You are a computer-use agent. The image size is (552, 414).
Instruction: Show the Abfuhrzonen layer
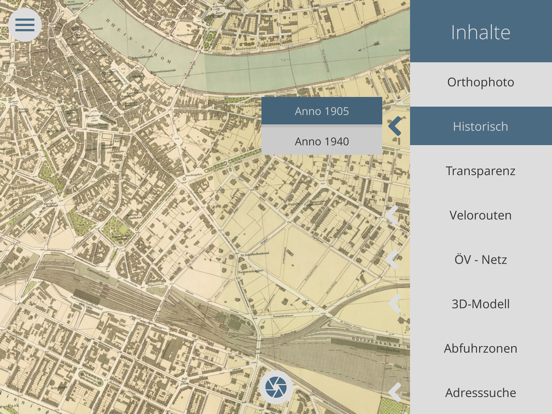tap(481, 348)
